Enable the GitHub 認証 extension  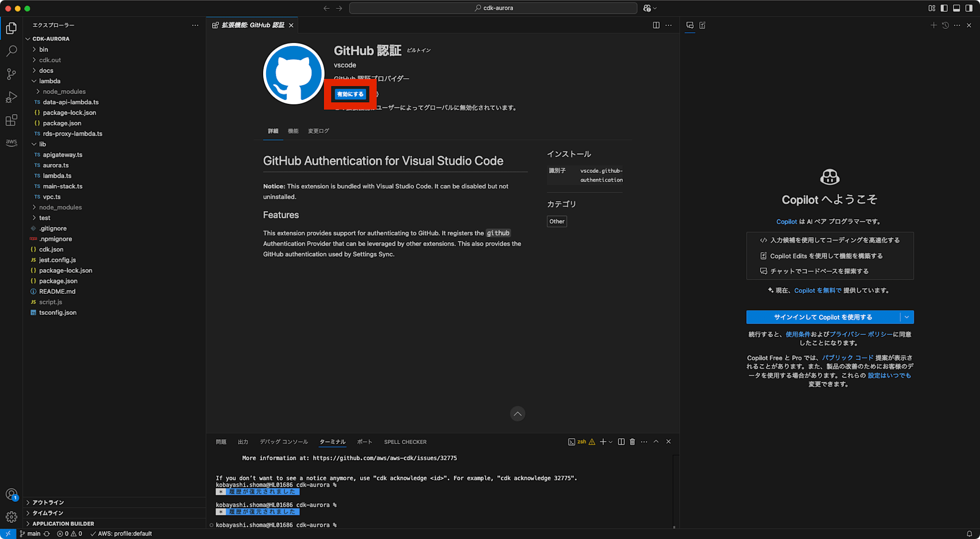click(350, 94)
